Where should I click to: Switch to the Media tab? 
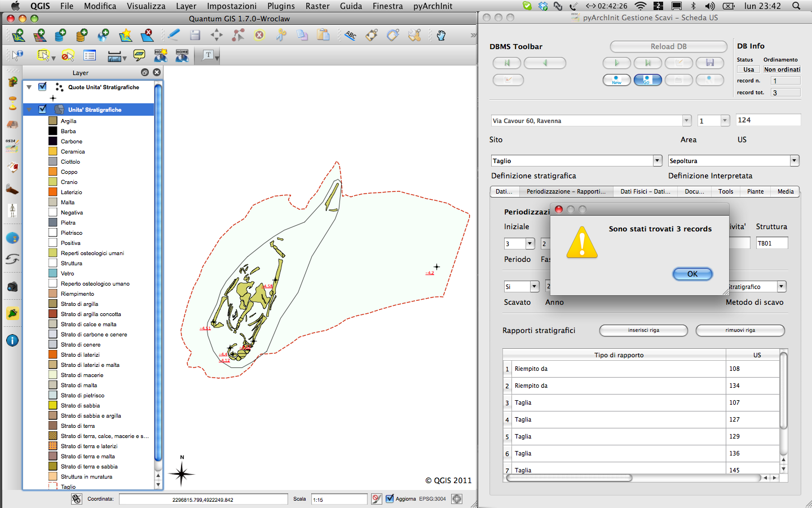pyautogui.click(x=785, y=191)
